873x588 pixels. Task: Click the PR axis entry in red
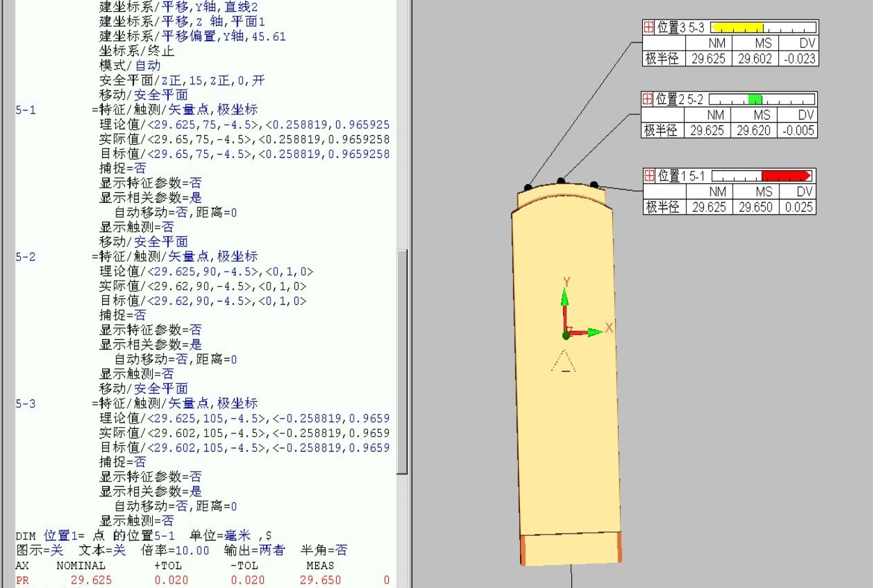coord(23,580)
